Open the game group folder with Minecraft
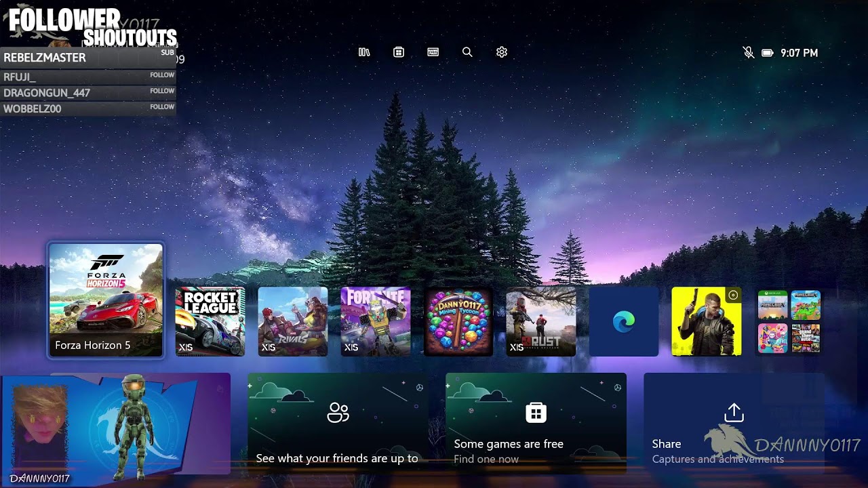The image size is (868, 488). pyautogui.click(x=789, y=321)
